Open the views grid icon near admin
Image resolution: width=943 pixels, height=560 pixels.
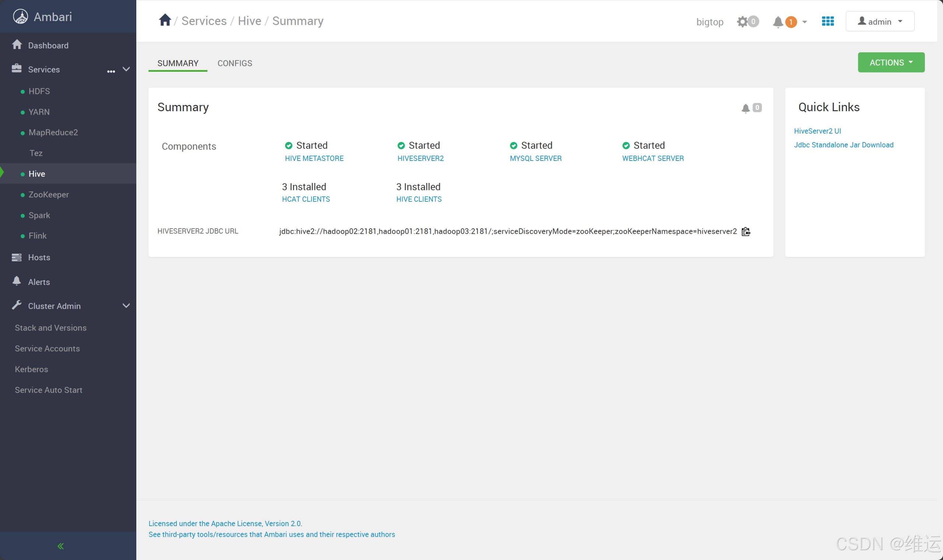[827, 21]
